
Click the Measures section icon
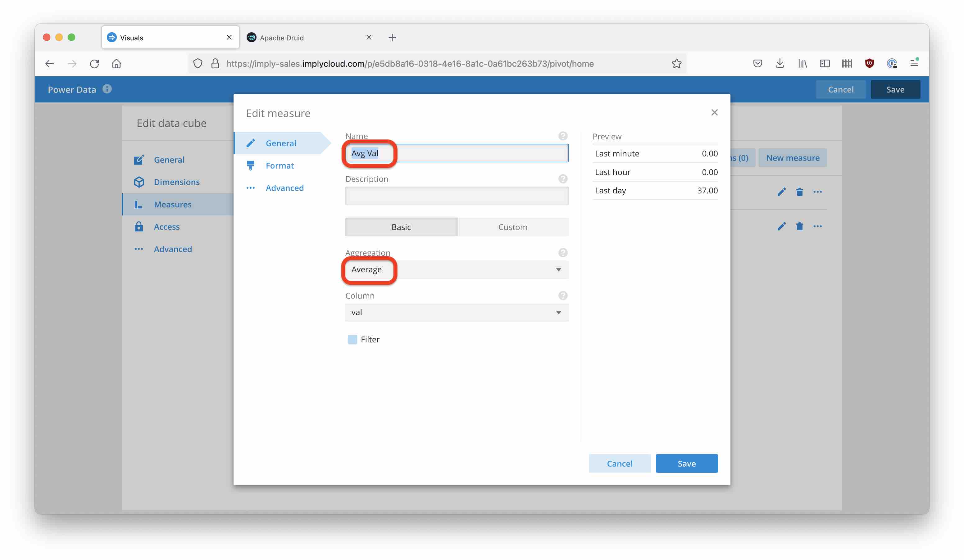138,204
